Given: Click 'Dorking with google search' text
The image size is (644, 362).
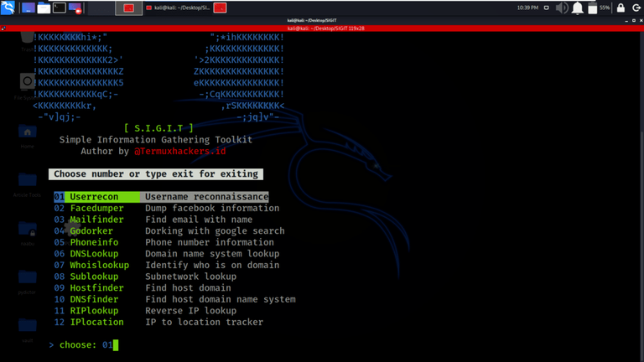Looking at the screenshot, I should [215, 231].
